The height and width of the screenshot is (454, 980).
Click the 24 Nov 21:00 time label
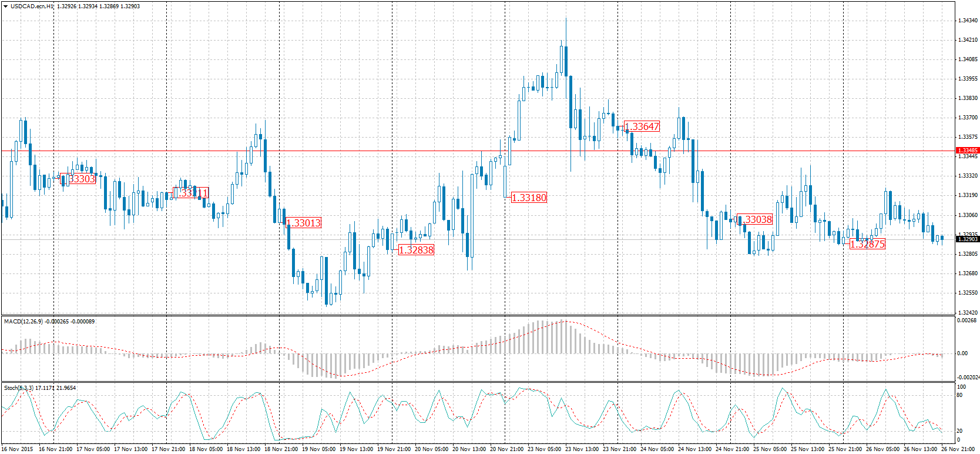(x=732, y=449)
